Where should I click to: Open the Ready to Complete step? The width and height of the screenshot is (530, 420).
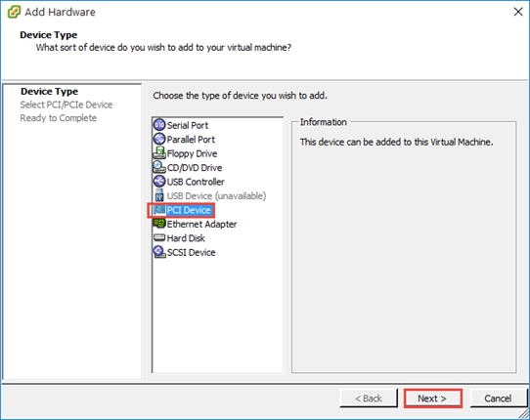58,118
